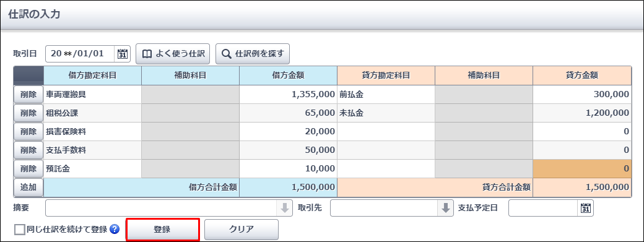Delete the 車両運搬具 row

pos(28,95)
